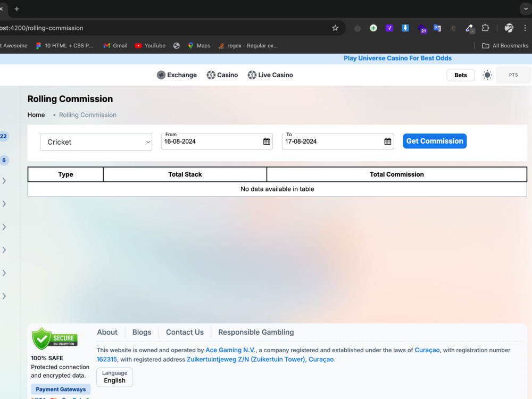
Task: Click the Rolling Commission breadcrumb text
Action: (88, 115)
